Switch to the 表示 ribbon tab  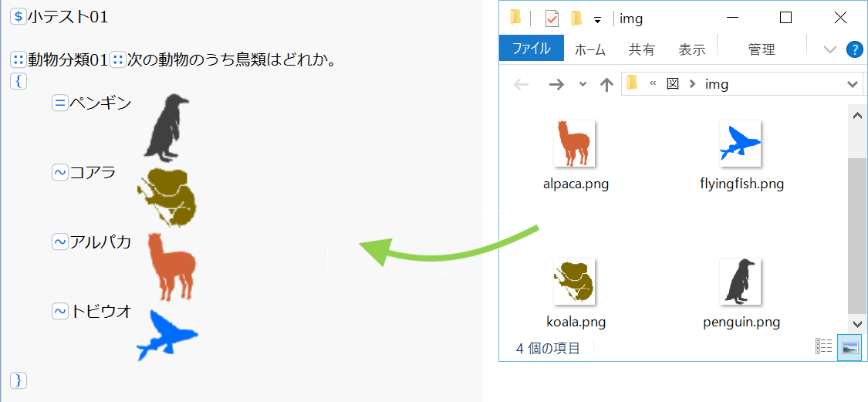[x=691, y=49]
